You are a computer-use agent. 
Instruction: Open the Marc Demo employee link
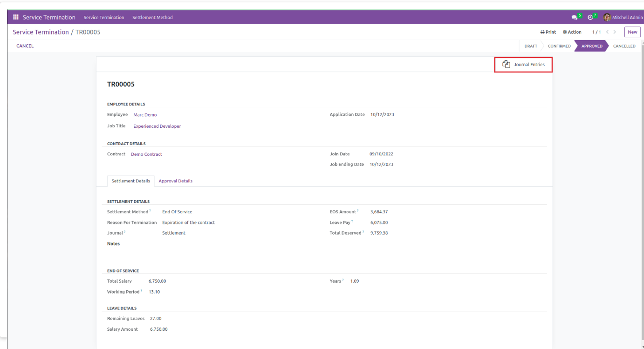coord(145,115)
